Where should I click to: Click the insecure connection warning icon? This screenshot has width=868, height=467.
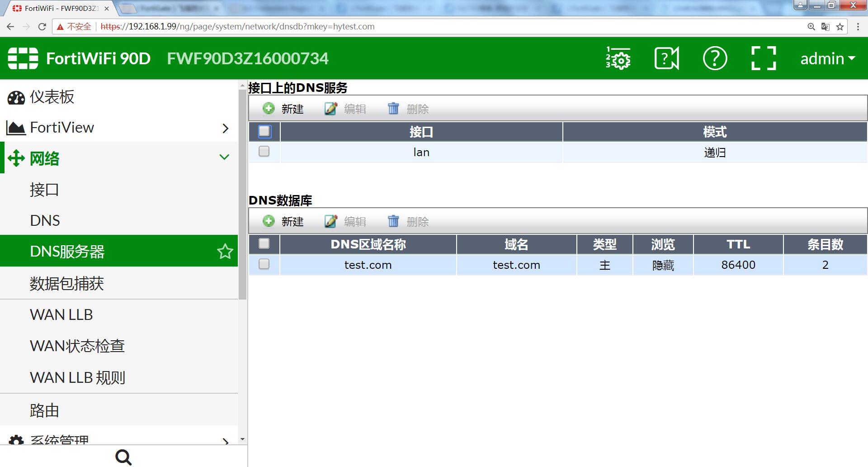click(x=60, y=27)
